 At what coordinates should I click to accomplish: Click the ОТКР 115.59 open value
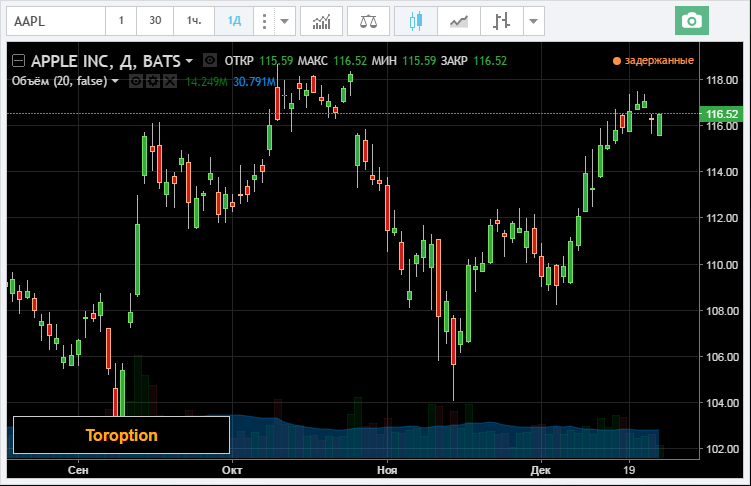(259, 61)
